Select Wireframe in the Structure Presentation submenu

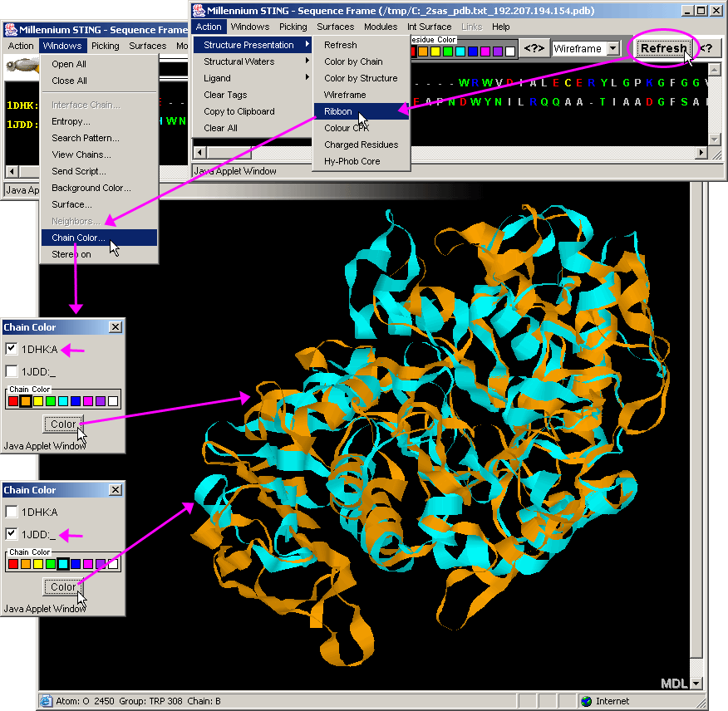tap(362, 95)
